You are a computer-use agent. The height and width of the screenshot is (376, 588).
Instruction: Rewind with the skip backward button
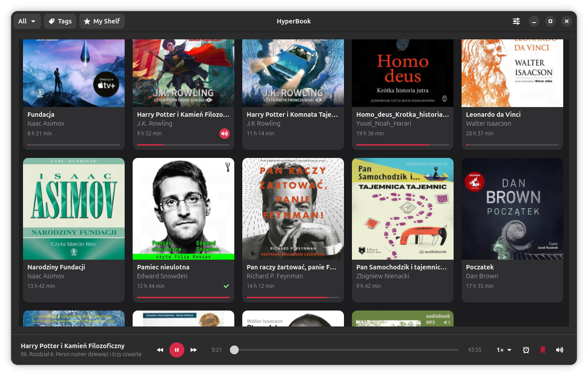(x=160, y=350)
